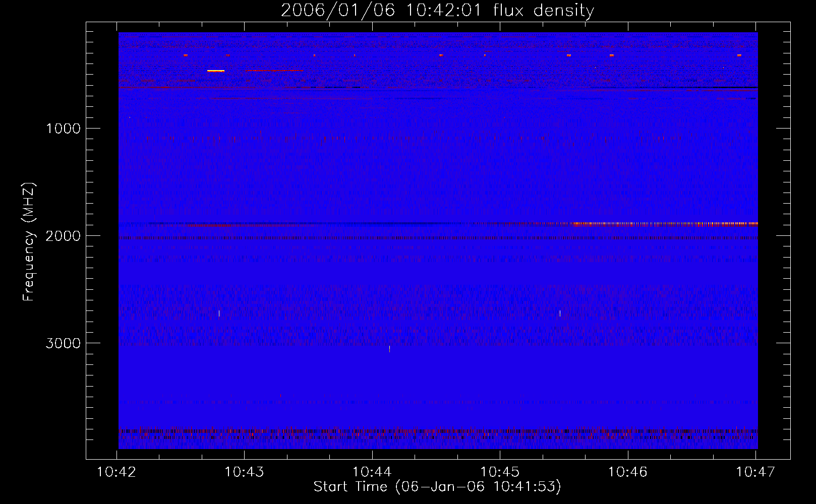Click the 10:44 time tick label
Image resolution: width=816 pixels, height=504 pixels.
coord(372,472)
